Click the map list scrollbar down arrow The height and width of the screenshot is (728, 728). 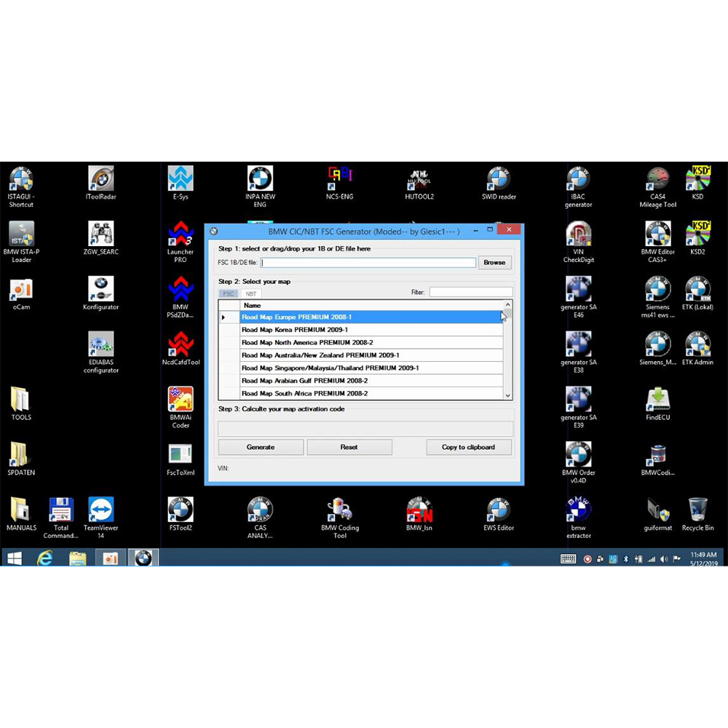pyautogui.click(x=508, y=395)
